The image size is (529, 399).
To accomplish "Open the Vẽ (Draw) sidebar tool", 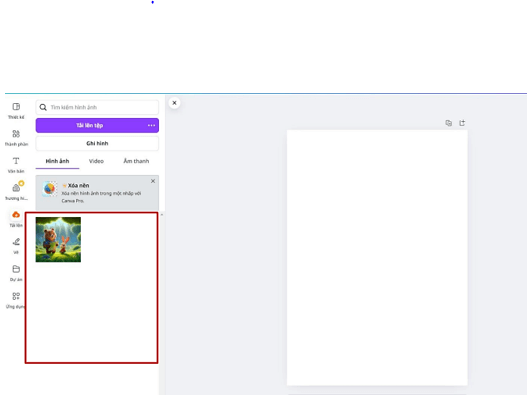I will coord(16,246).
